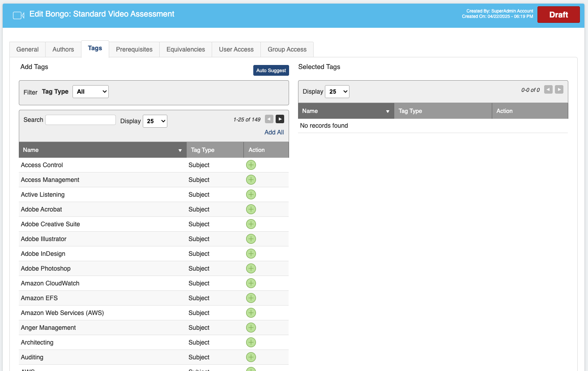Click Action header in Selected Tags table
588x371 pixels.
click(x=530, y=111)
